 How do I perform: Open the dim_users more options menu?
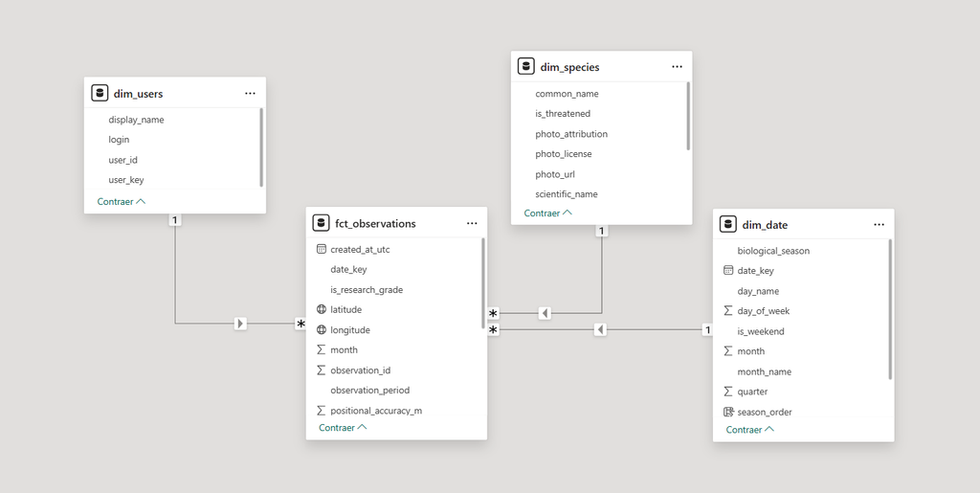click(x=250, y=93)
